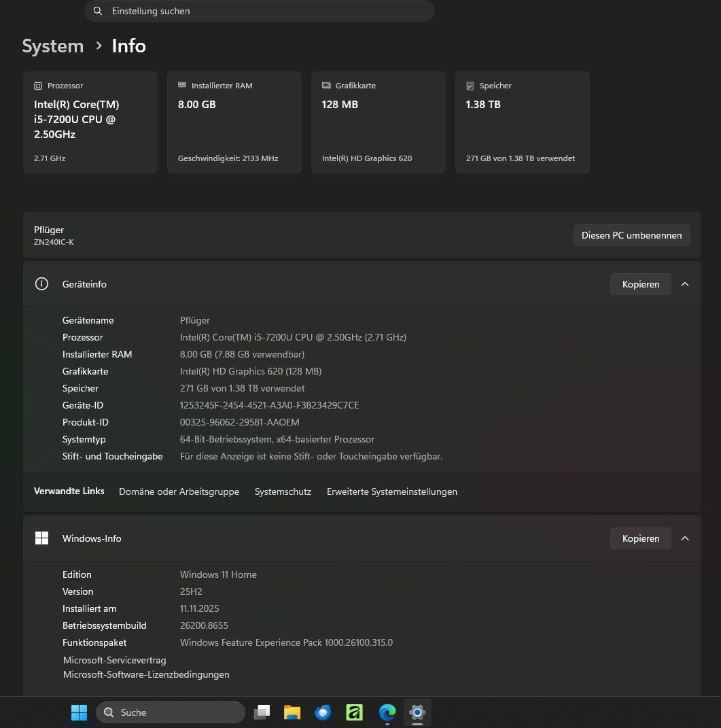Click 'Intel(R) HD Graphics 620' on Grafikkarte card
This screenshot has width=721, height=728.
click(367, 158)
